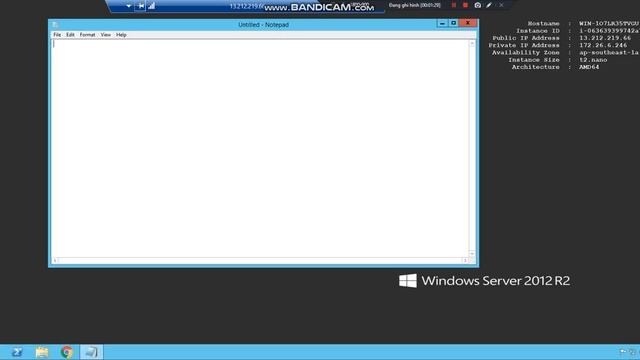Screen dimensions: 640x360
Task: Click the connection signal strength icon
Action: point(151,6)
